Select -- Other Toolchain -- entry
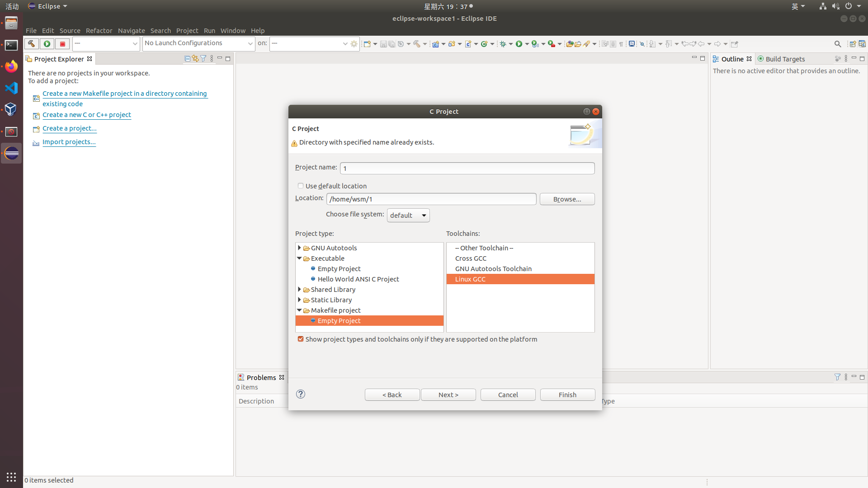Screen dimensions: 868x488 point(520,248)
